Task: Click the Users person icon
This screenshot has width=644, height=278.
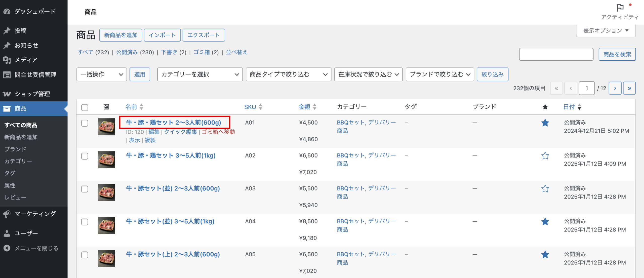Action: pos(7,233)
